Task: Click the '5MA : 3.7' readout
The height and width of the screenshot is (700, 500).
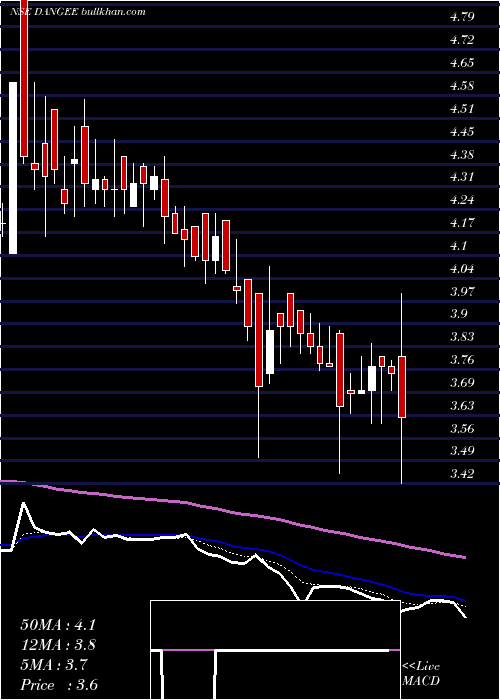Action: pos(54,665)
